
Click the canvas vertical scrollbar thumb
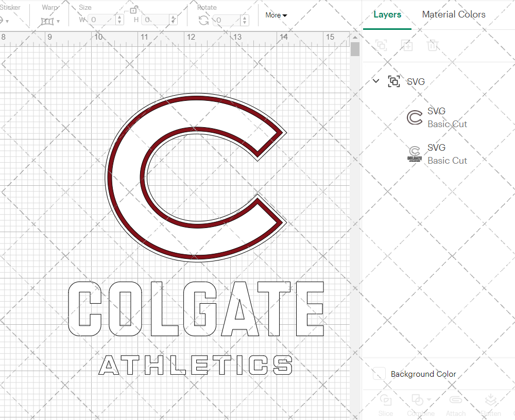tap(355, 49)
